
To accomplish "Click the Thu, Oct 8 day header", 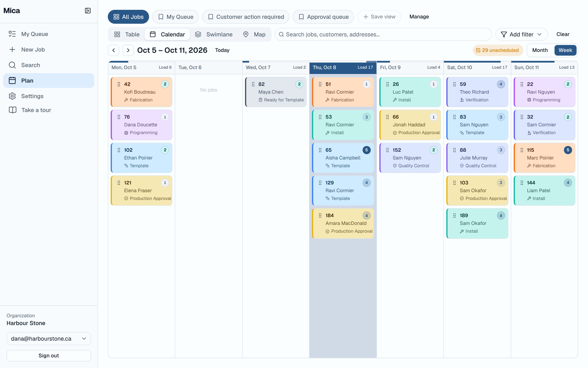I will click(343, 67).
